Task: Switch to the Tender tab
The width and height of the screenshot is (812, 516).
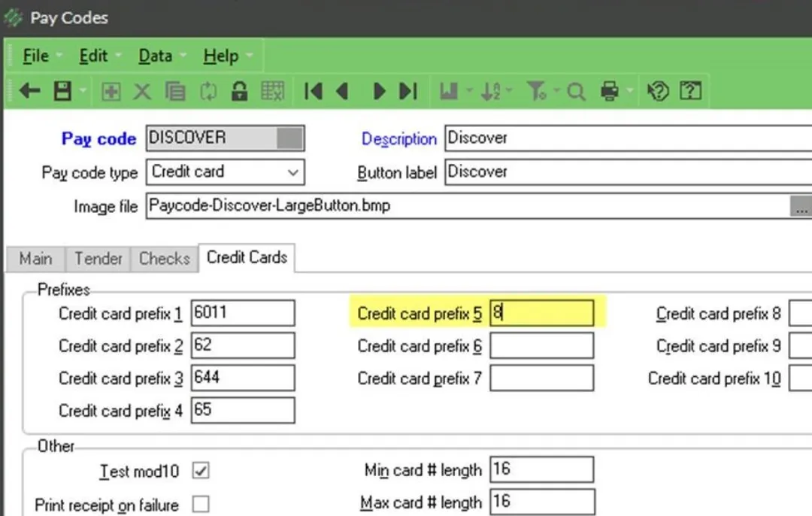Action: pos(98,259)
